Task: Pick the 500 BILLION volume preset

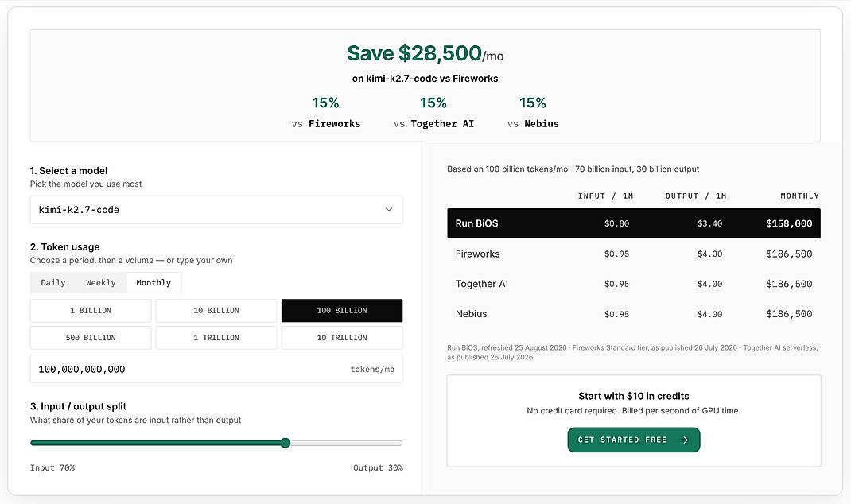Action: (91, 337)
